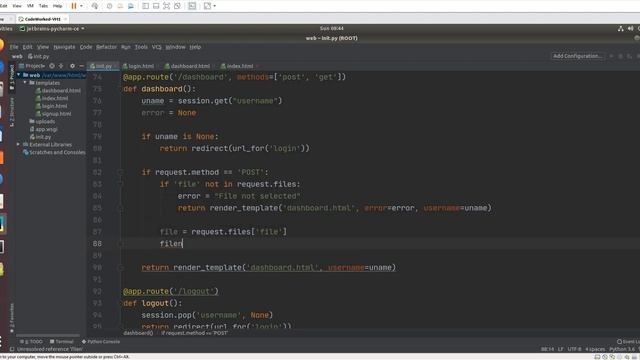
Task: Switch to the login.html editor tab
Action: tap(139, 66)
